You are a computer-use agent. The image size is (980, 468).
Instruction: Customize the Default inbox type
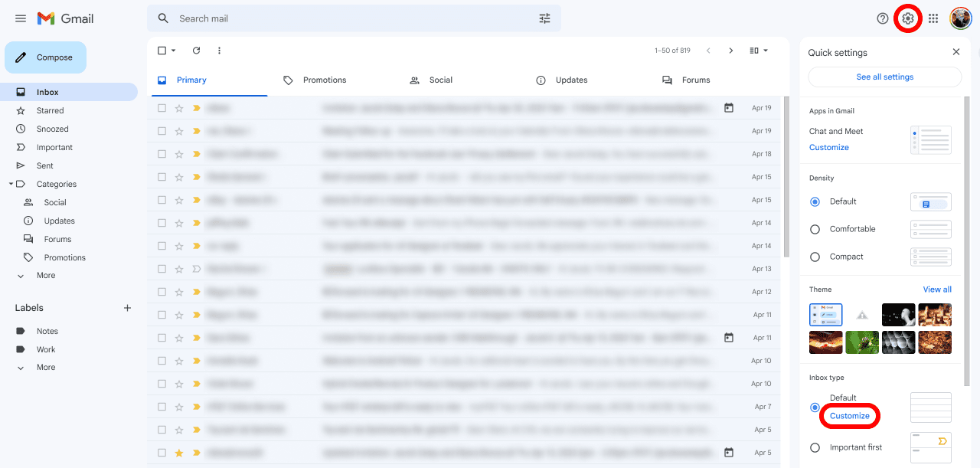click(x=849, y=414)
